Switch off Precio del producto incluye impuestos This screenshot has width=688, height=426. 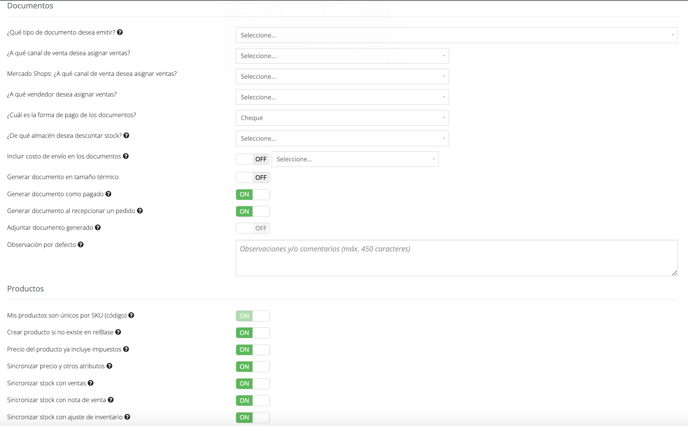coord(253,350)
